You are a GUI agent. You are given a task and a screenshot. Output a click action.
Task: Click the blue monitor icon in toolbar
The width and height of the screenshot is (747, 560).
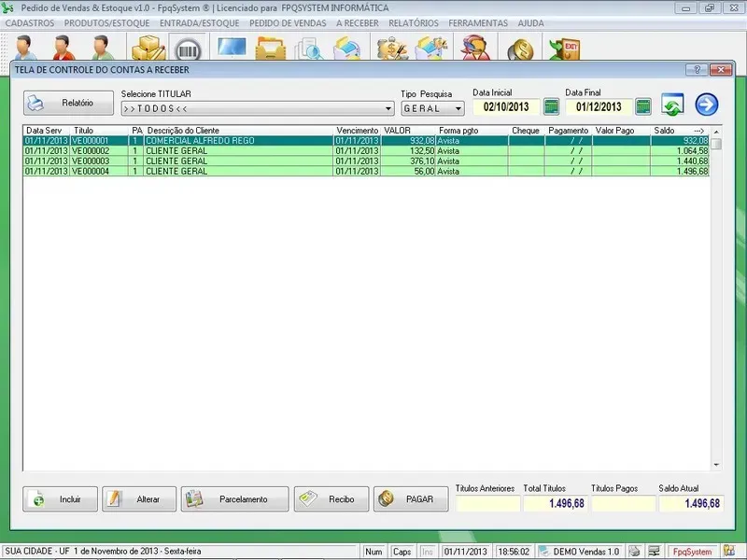pos(231,49)
